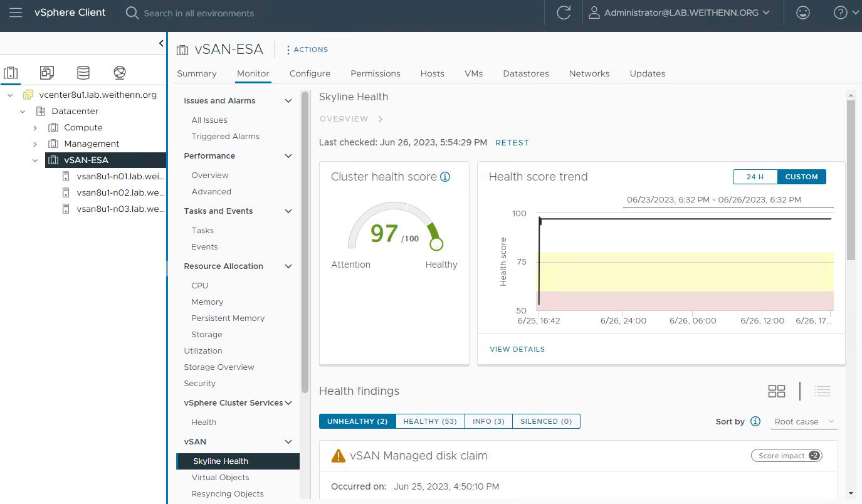Click the vsan8u1-n03 host icon
862x504 pixels.
click(x=66, y=209)
